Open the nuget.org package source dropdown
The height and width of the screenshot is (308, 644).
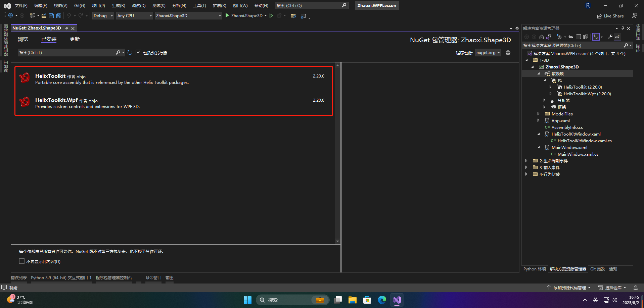(x=488, y=53)
